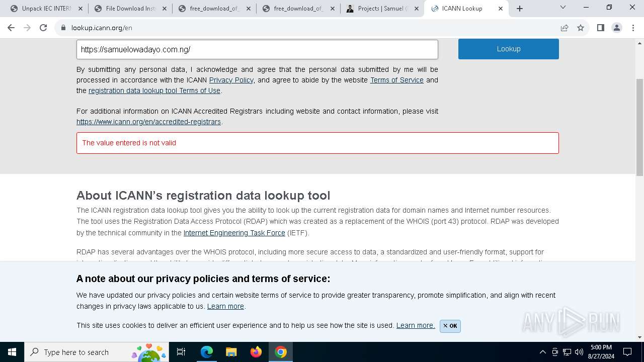Viewport: 644px width, 362px height.
Task: Switch to first free_download_of tab
Action: (214, 9)
